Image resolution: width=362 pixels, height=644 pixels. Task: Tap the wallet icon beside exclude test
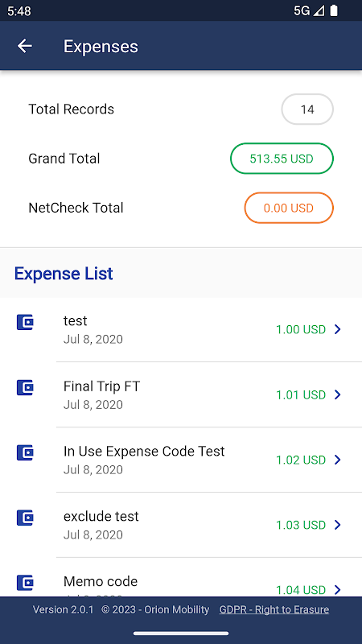25,518
